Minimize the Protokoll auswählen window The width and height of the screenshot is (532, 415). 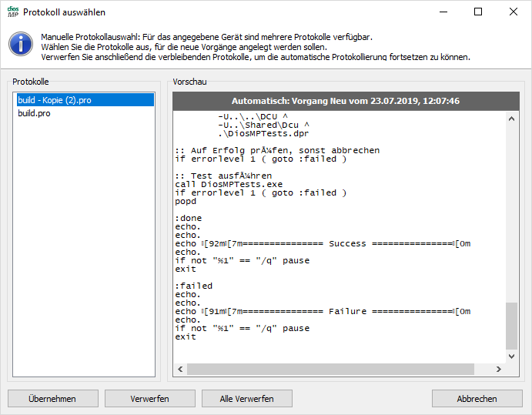443,12
